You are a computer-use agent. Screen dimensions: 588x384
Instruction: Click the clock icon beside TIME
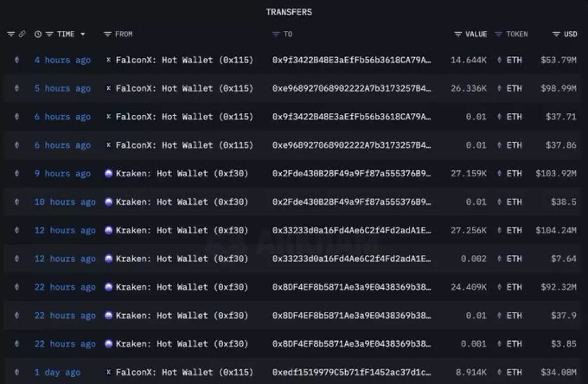[38, 35]
